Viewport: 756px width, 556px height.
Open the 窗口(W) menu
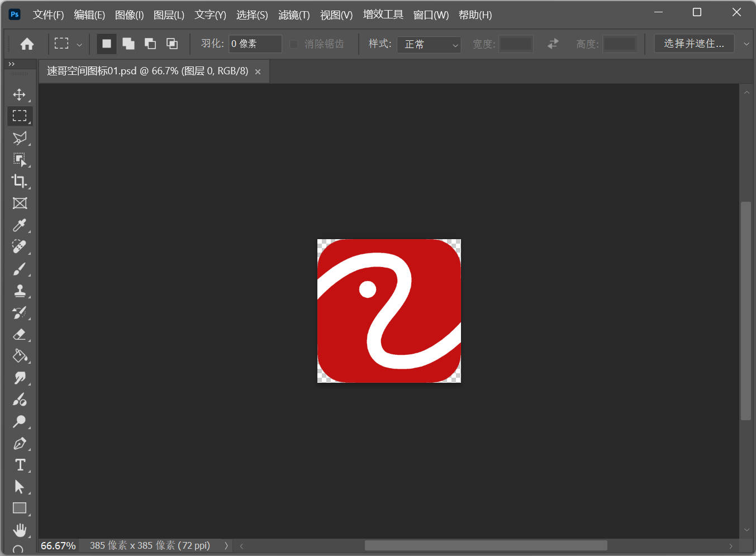click(431, 15)
